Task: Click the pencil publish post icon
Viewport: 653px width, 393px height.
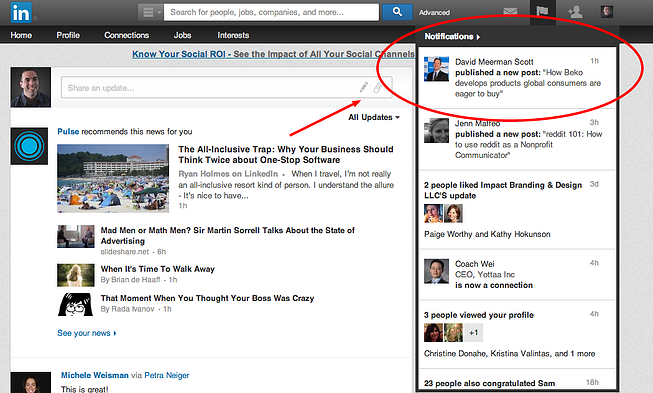Action: tap(364, 87)
